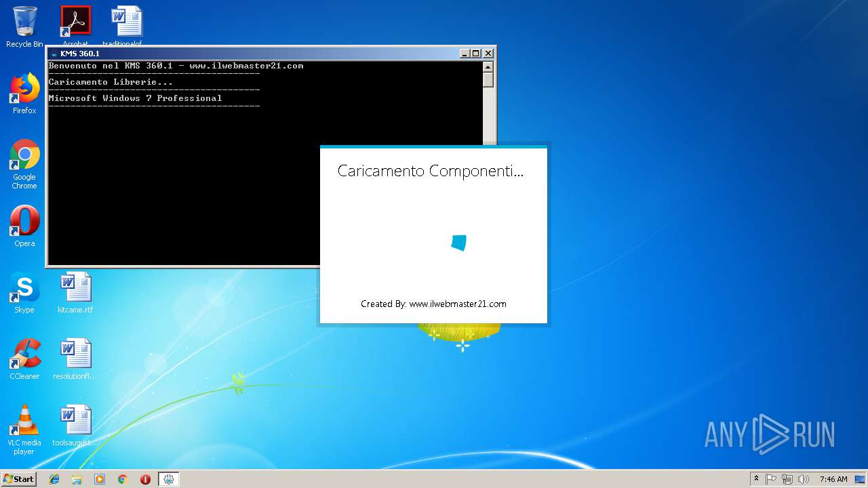Close the KMS 360.1 console window
868x488 pixels.
tap(488, 54)
